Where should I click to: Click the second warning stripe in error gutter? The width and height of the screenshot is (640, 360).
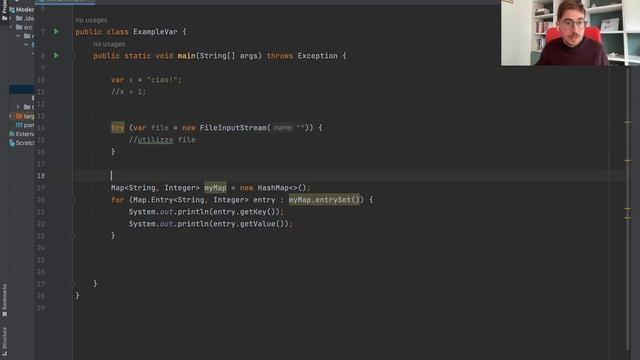(627, 161)
